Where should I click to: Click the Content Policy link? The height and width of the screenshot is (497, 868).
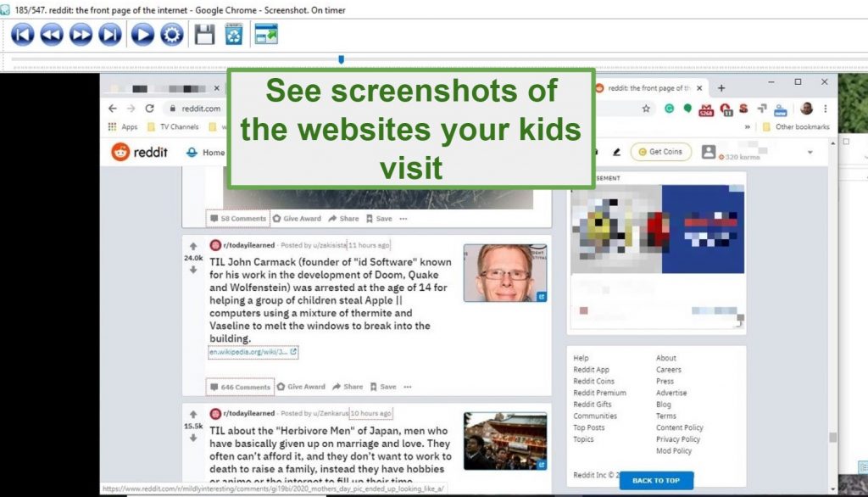click(679, 427)
